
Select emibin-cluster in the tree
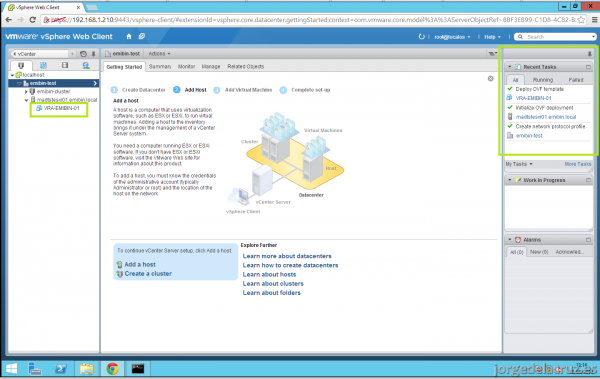[53, 91]
